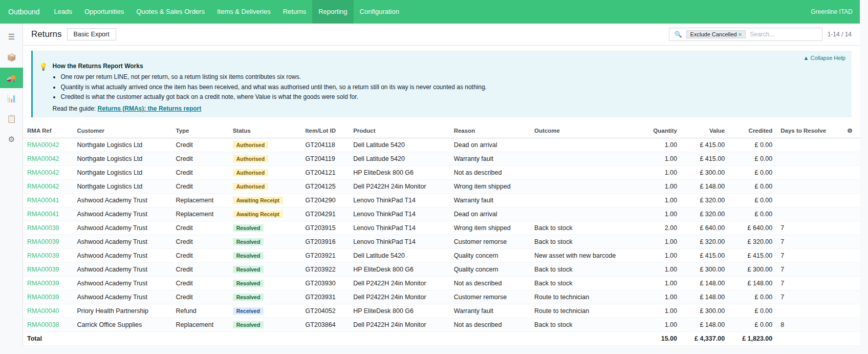Screen dimensions: 868x354
Task: Click the 15.00 total quantity
Action: pyautogui.click(x=669, y=339)
